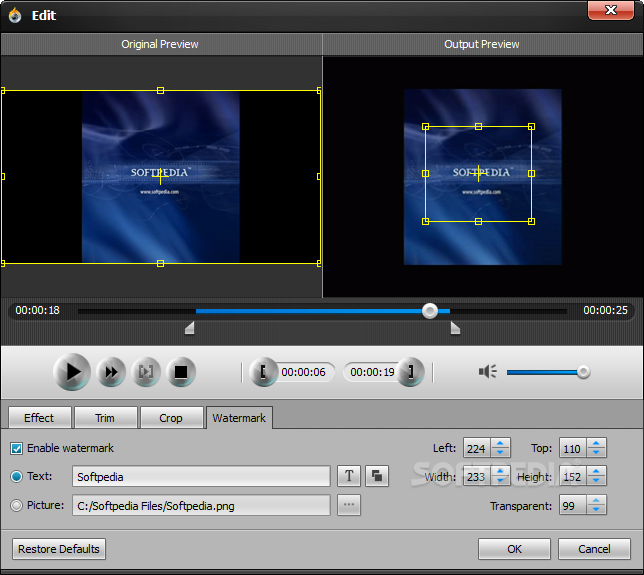This screenshot has width=644, height=575.
Task: Select the Picture watermark radio button
Action: [16, 505]
